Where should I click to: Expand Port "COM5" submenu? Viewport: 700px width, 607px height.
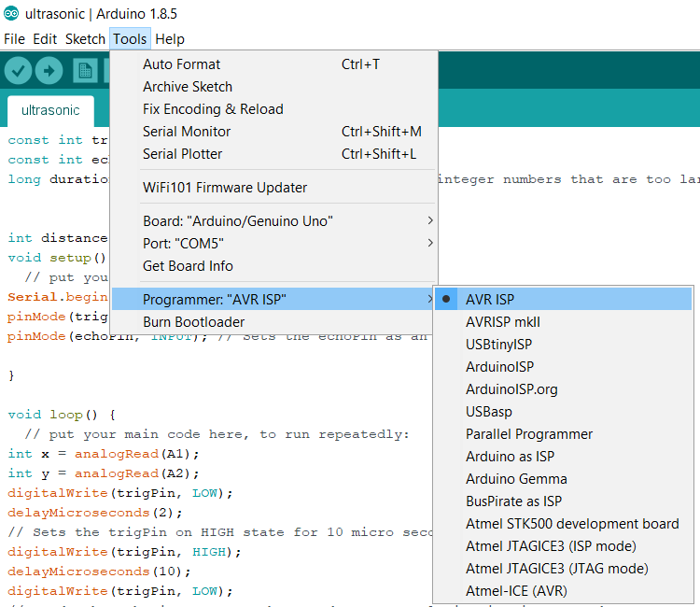274,244
